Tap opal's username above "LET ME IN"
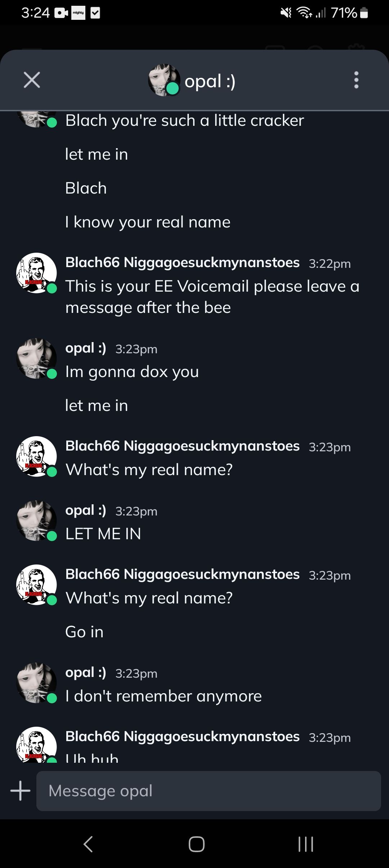The height and width of the screenshot is (868, 389). tap(86, 510)
